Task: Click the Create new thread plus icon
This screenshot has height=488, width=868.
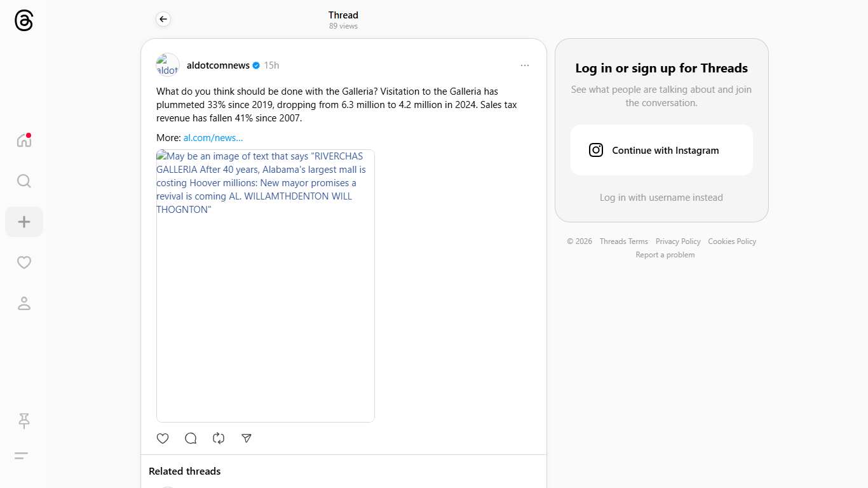Action: coord(24,222)
